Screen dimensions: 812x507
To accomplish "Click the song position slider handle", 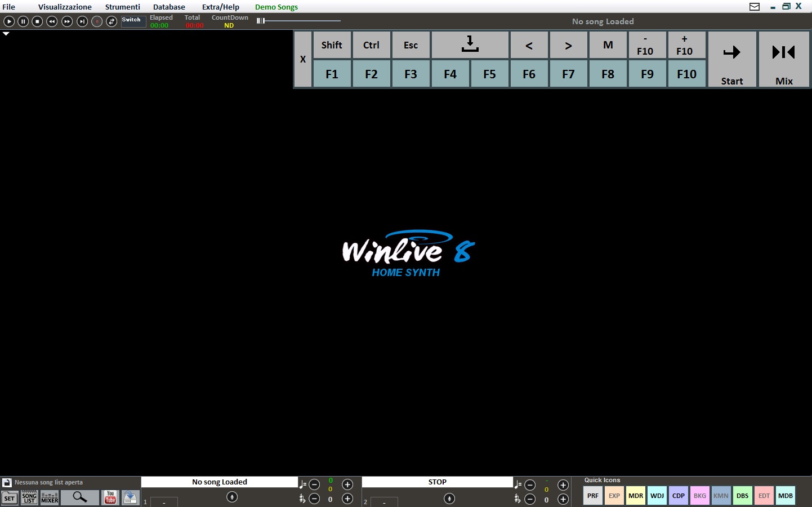I will tap(261, 21).
